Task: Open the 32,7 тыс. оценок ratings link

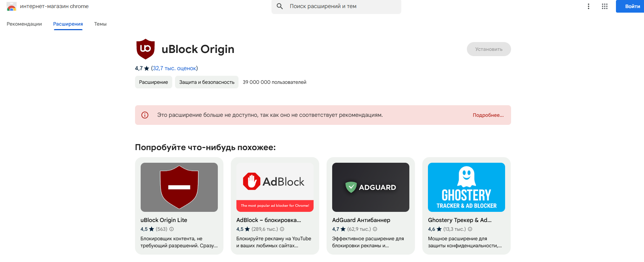Action: (x=174, y=68)
